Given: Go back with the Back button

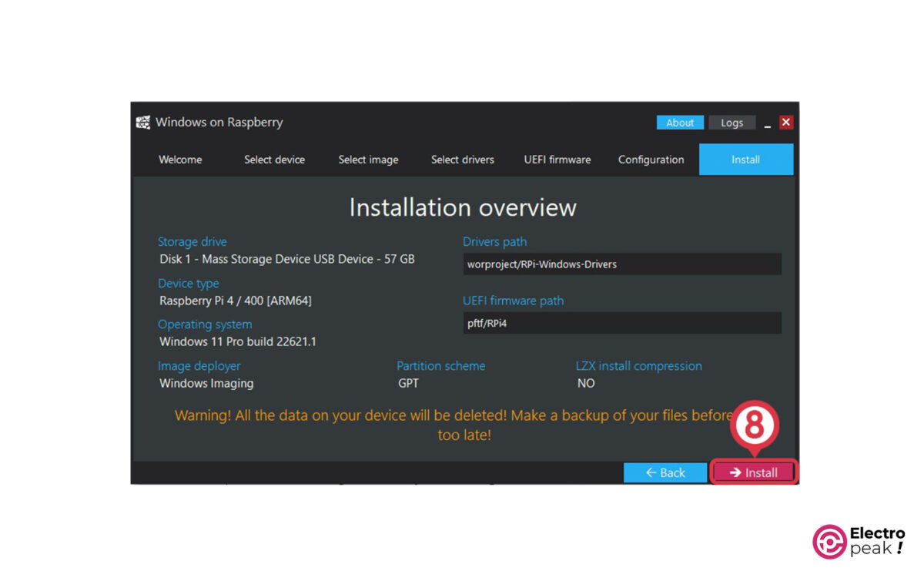Looking at the screenshot, I should coord(665,472).
